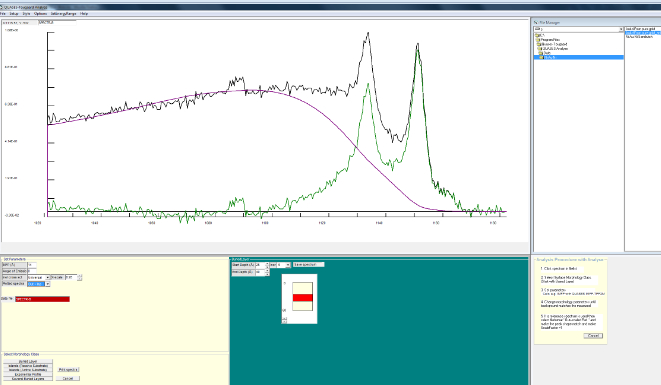This screenshot has width=661, height=385.
Task: Click the up arrow beside the Start Depth field
Action: click(x=267, y=264)
